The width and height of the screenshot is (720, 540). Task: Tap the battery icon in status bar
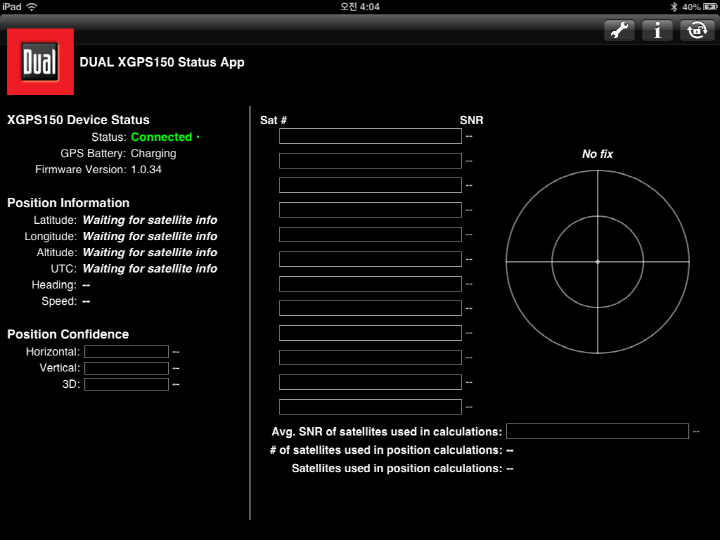(709, 7)
